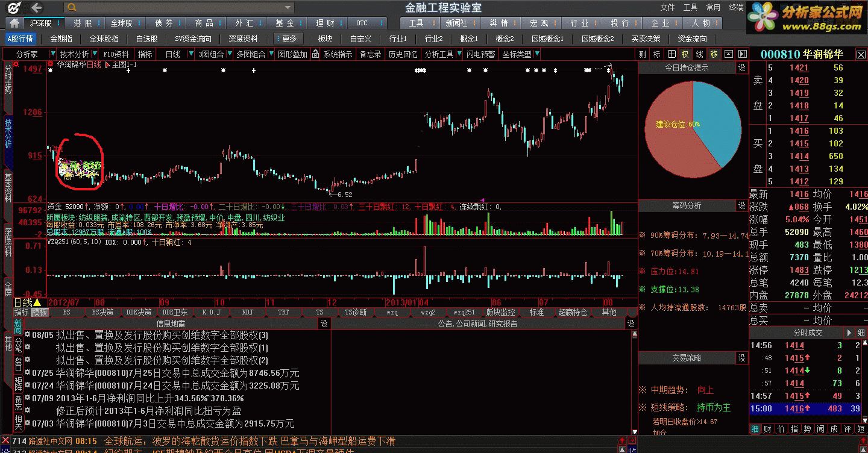This screenshot has width=868, height=453.
Task: Select the 超赢持仓 indicator tab
Action: tap(573, 312)
